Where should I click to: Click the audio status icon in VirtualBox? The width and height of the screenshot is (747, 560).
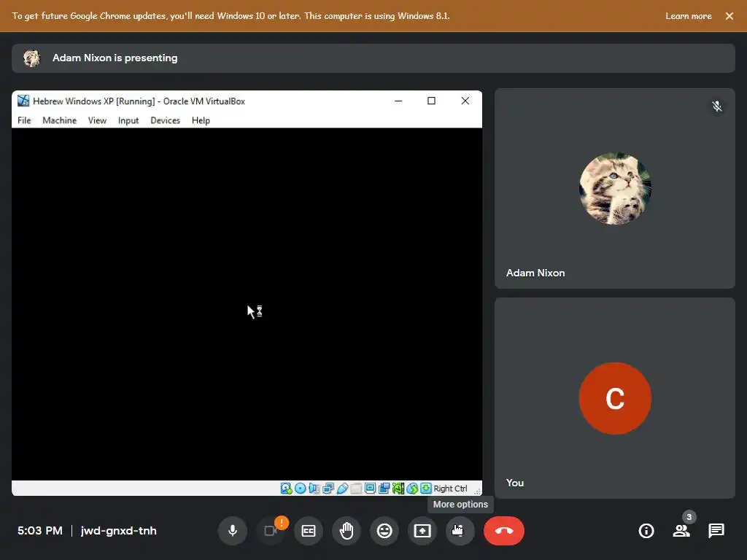point(314,488)
